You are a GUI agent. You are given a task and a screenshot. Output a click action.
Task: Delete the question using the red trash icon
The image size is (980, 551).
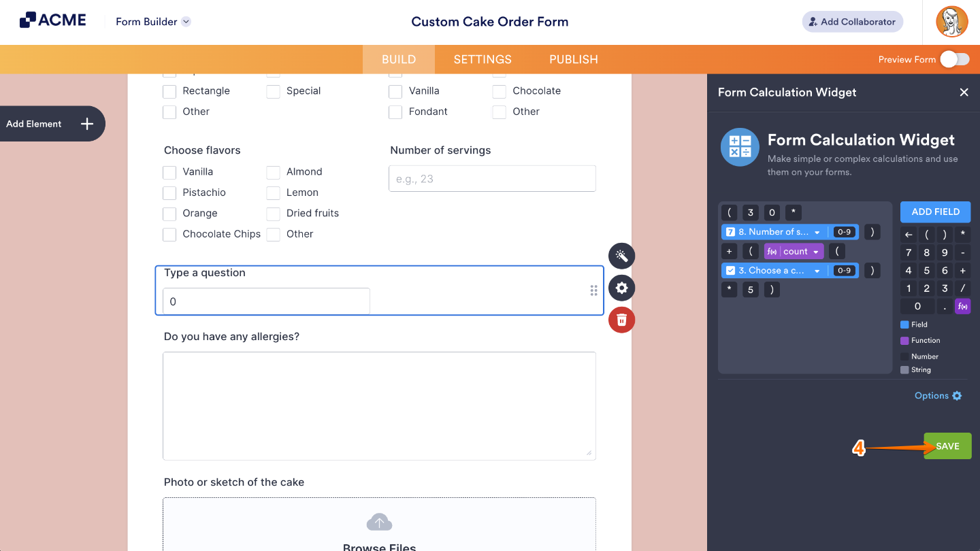(621, 320)
